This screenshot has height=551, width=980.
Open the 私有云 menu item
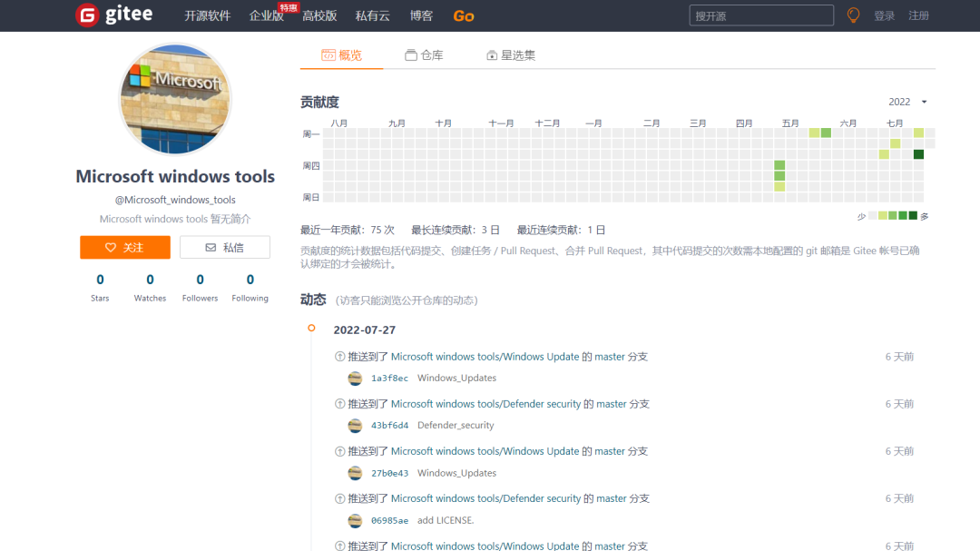coord(373,15)
